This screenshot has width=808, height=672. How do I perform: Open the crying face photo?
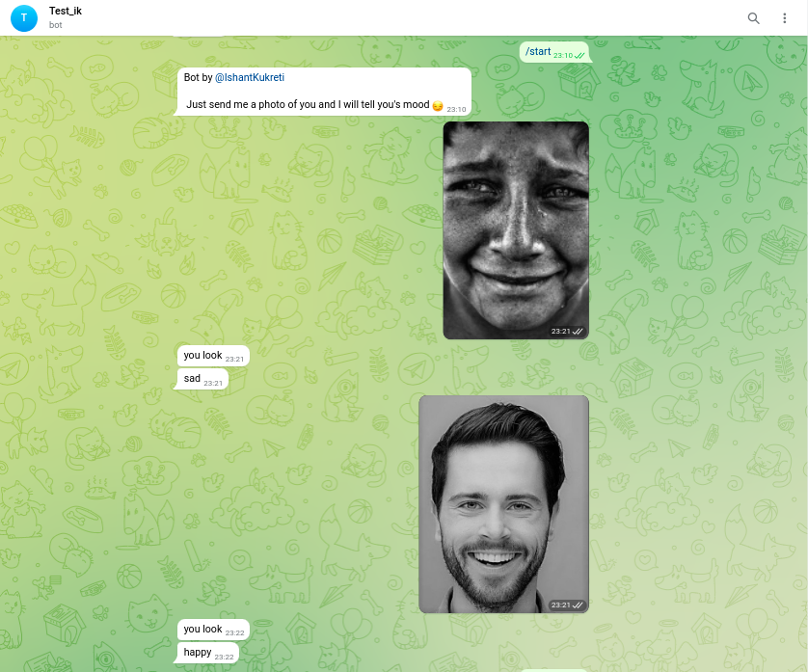[x=515, y=229]
